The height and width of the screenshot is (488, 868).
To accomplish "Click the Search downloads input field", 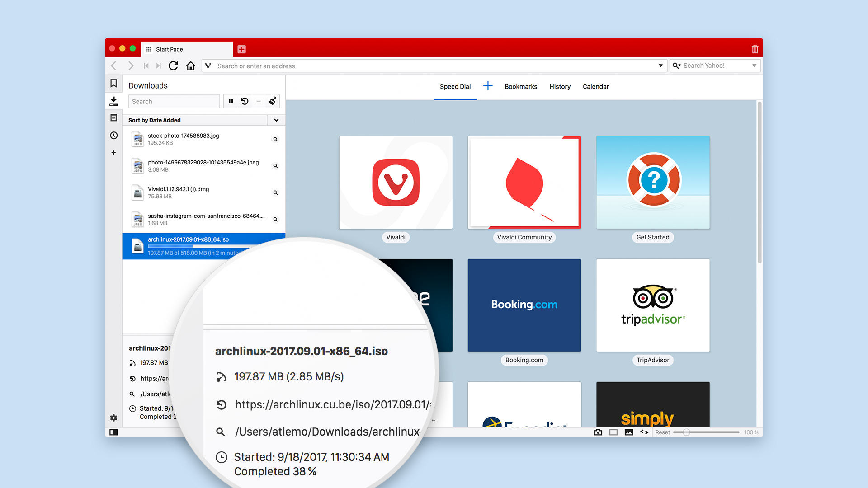I will (175, 101).
